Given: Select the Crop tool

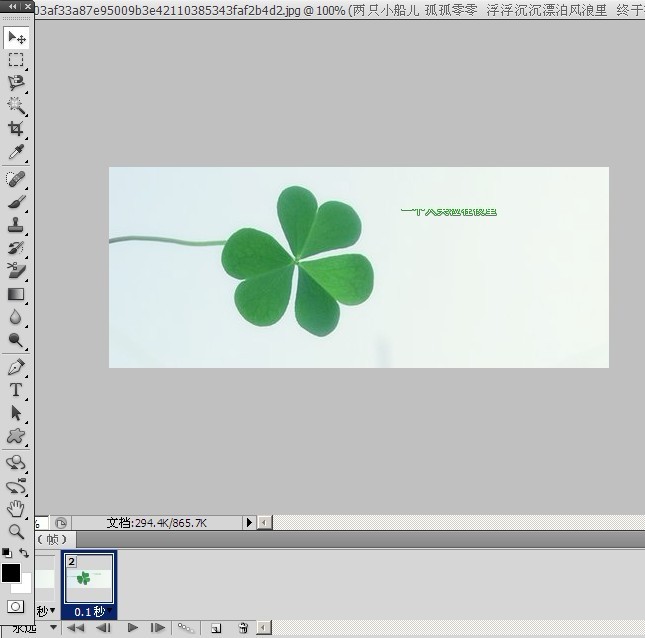Looking at the screenshot, I should point(16,129).
